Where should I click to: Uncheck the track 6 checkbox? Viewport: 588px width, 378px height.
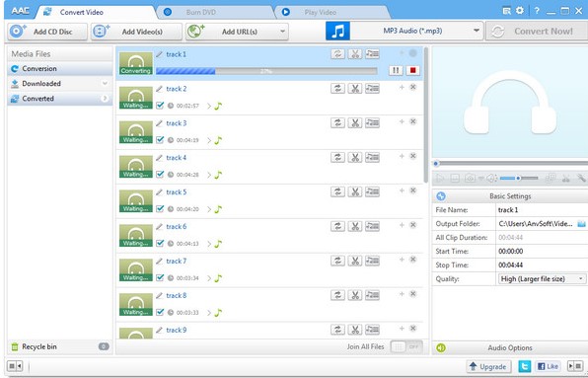[x=160, y=244]
